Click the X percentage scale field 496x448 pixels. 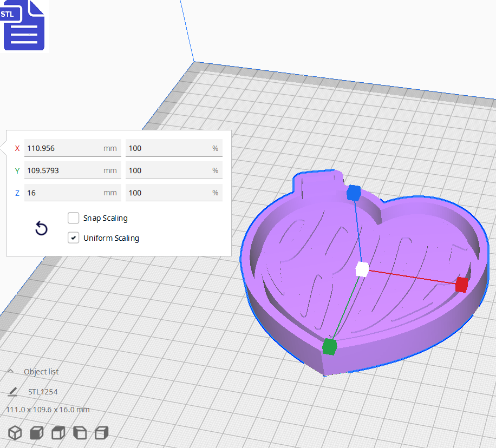(x=174, y=148)
